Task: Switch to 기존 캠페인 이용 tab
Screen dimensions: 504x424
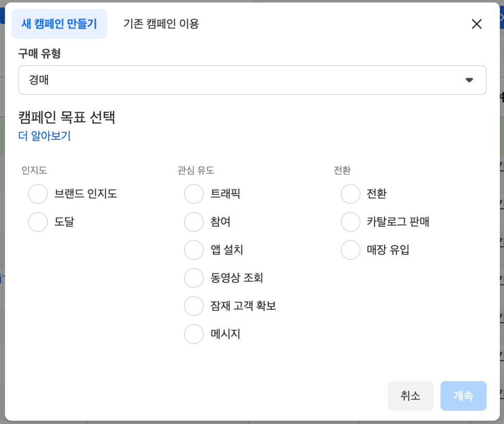Action: [161, 24]
